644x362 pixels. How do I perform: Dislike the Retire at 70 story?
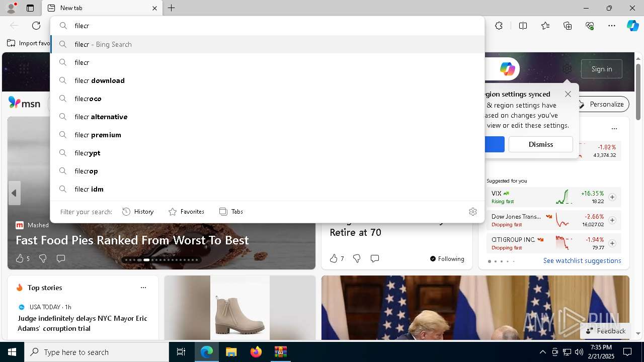click(x=357, y=258)
